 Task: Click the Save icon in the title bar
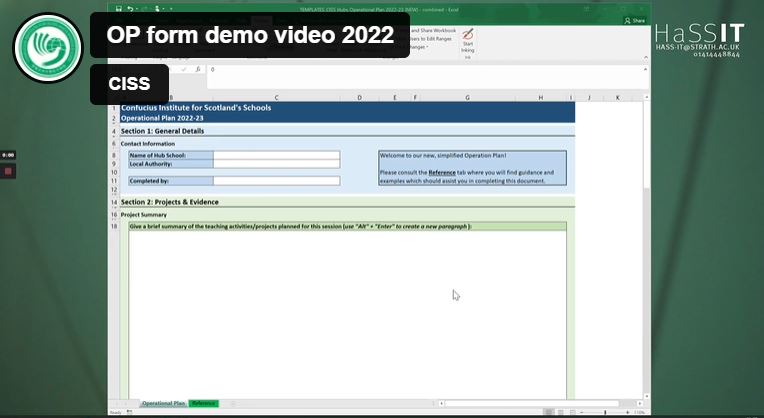118,9
